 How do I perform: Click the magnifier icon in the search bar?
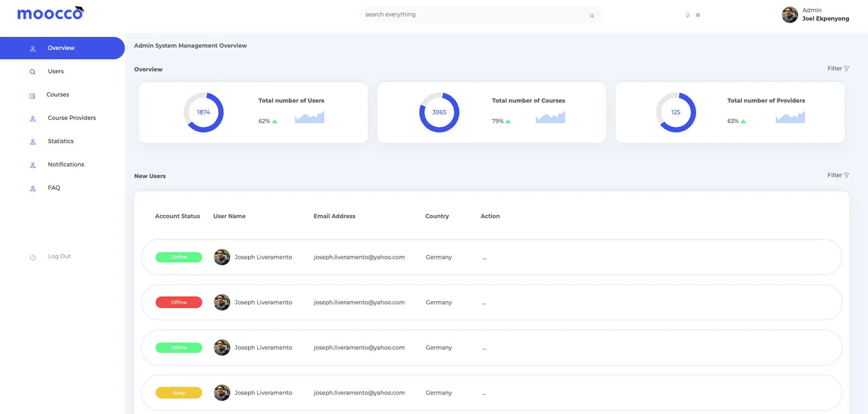[592, 16]
